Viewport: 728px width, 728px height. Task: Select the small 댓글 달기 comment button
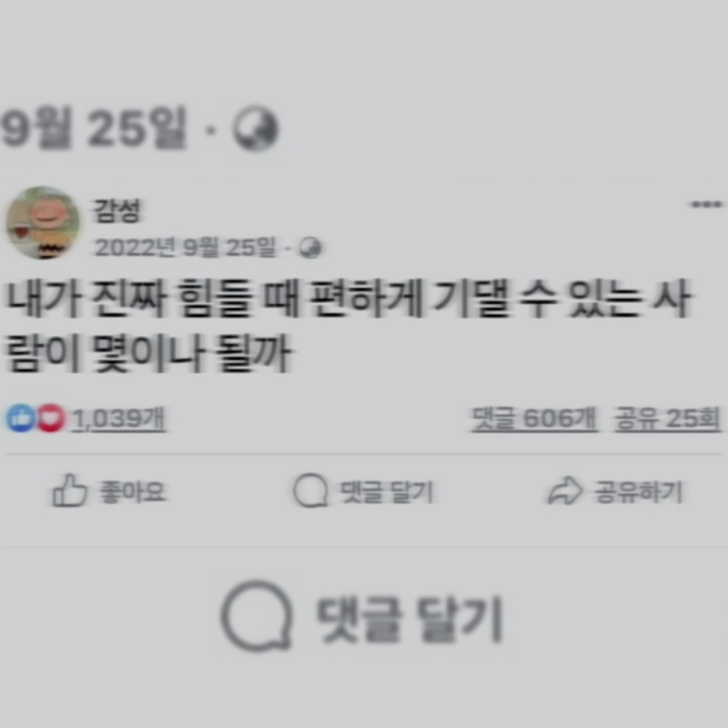pyautogui.click(x=363, y=491)
